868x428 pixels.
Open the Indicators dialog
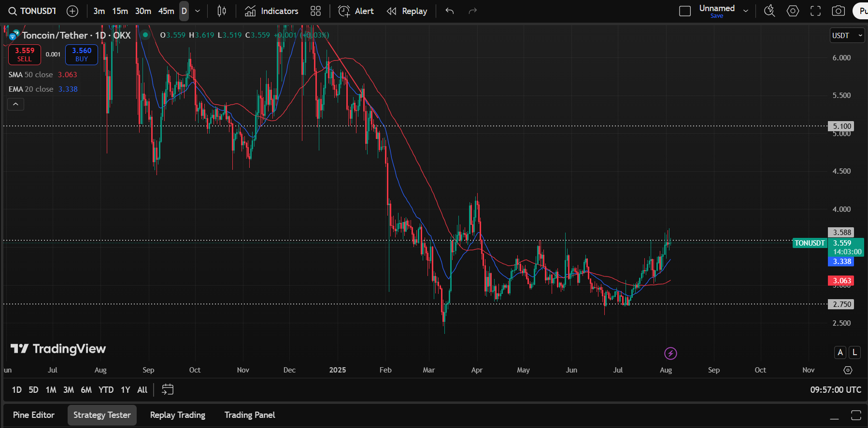tap(271, 11)
